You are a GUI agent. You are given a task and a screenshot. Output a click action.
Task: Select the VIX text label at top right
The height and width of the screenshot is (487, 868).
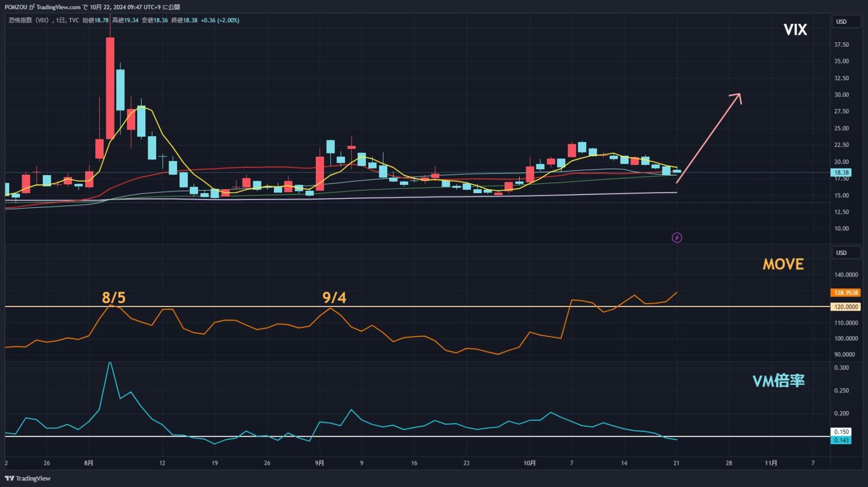[795, 30]
